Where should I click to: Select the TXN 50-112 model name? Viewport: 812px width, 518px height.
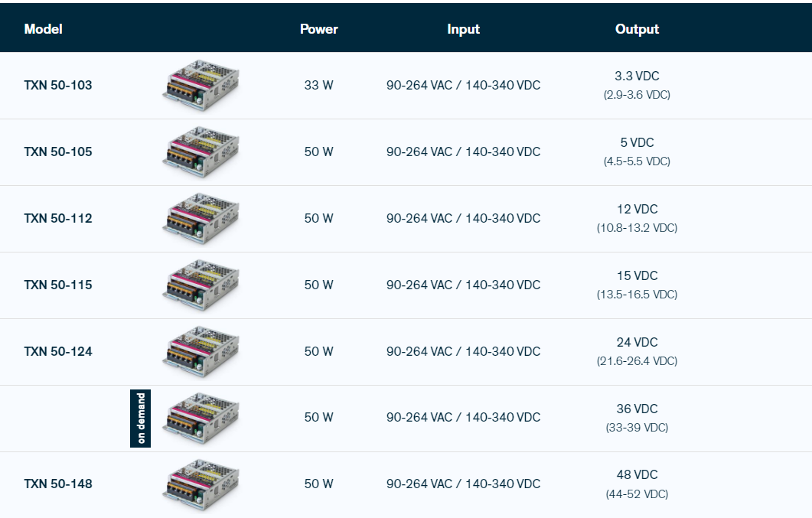pos(58,219)
